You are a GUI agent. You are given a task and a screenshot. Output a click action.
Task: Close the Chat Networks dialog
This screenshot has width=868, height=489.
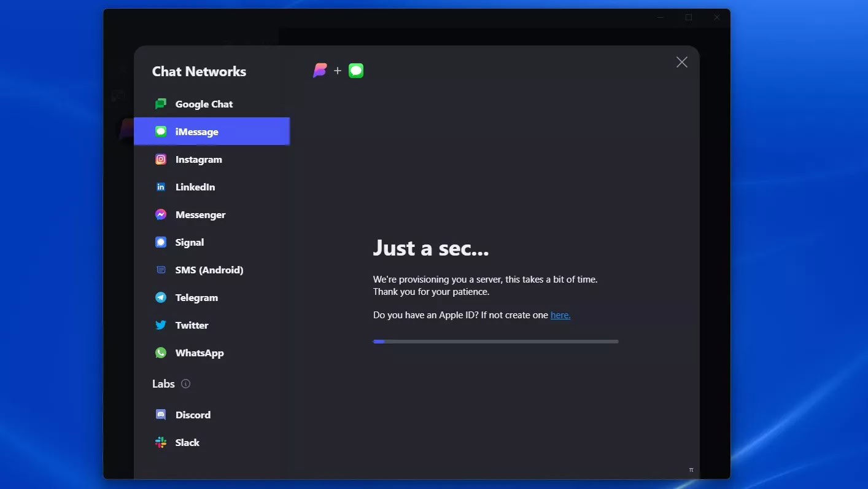681,62
